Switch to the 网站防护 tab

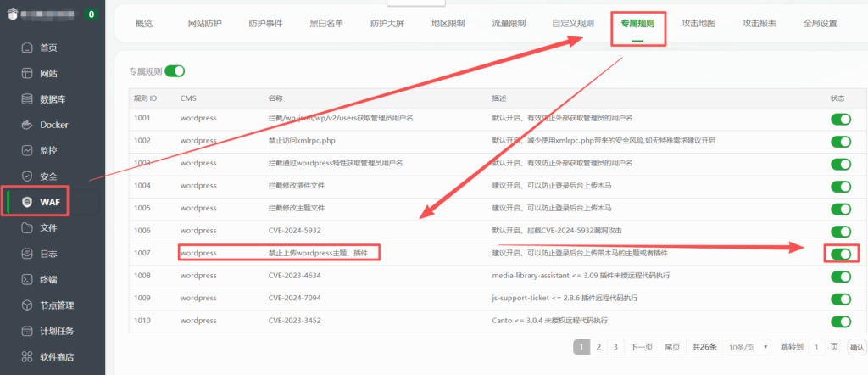tap(205, 23)
